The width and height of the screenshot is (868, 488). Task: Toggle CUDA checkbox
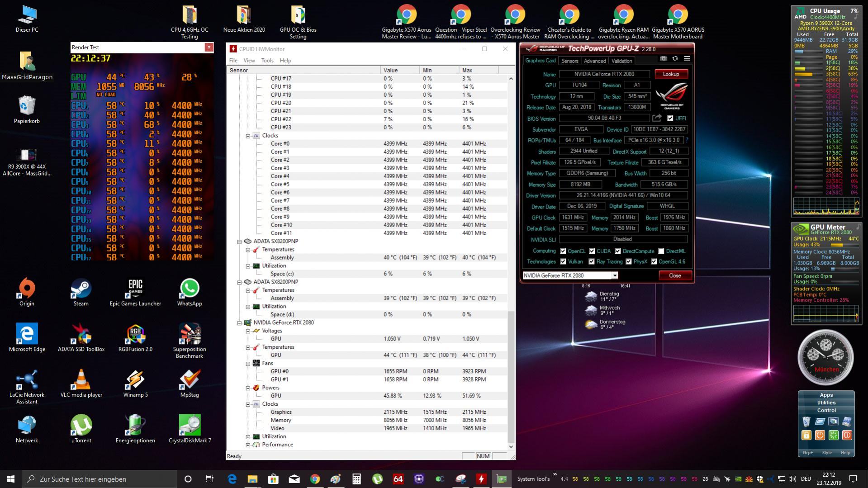pos(592,251)
